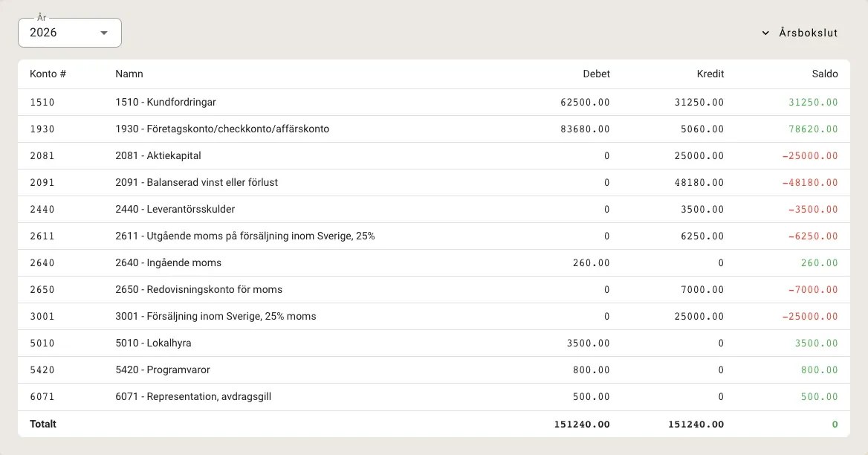Viewport: 868px width, 455px height.
Task: Select the 1510 - Kundfordringar row name
Action: coord(166,102)
